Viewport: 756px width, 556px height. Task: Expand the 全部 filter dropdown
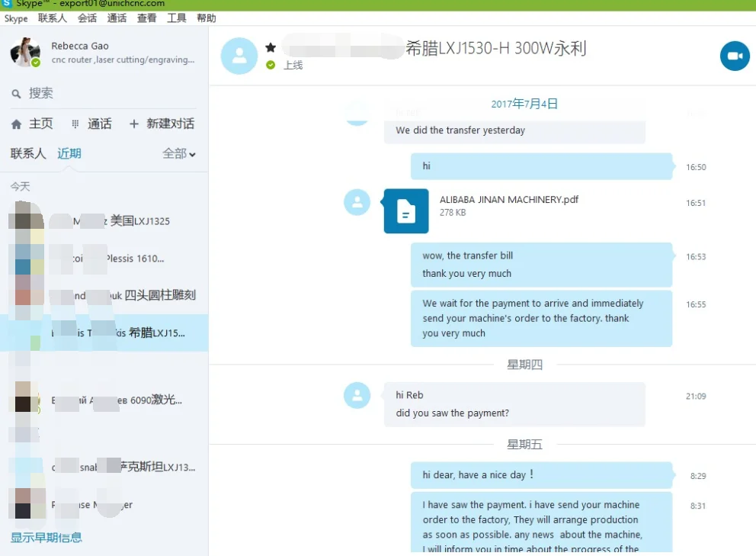[179, 154]
